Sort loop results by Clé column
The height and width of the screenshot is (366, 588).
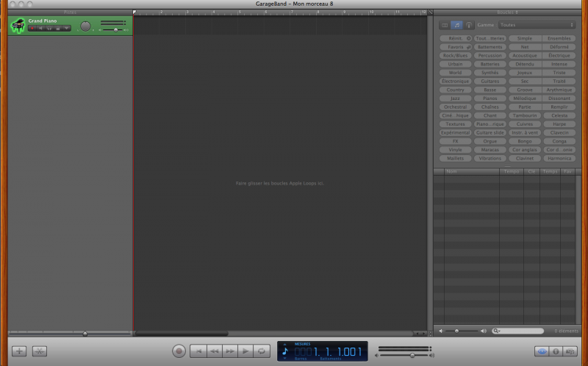[x=531, y=171]
